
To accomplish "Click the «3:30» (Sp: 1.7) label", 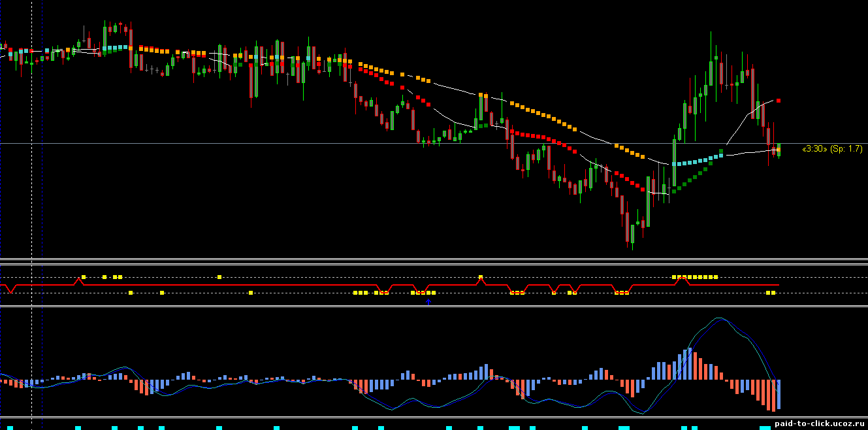I will coord(831,149).
